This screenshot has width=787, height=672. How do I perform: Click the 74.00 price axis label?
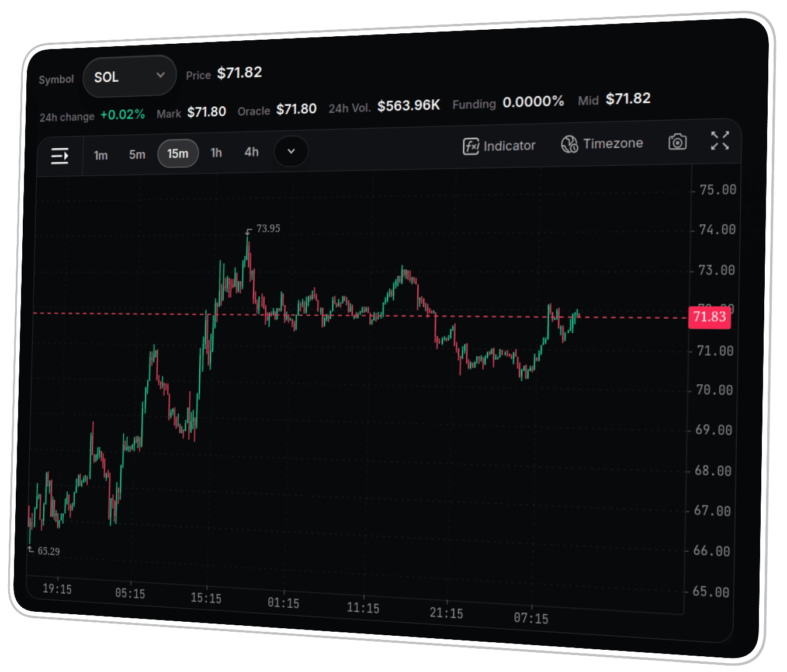pyautogui.click(x=717, y=229)
